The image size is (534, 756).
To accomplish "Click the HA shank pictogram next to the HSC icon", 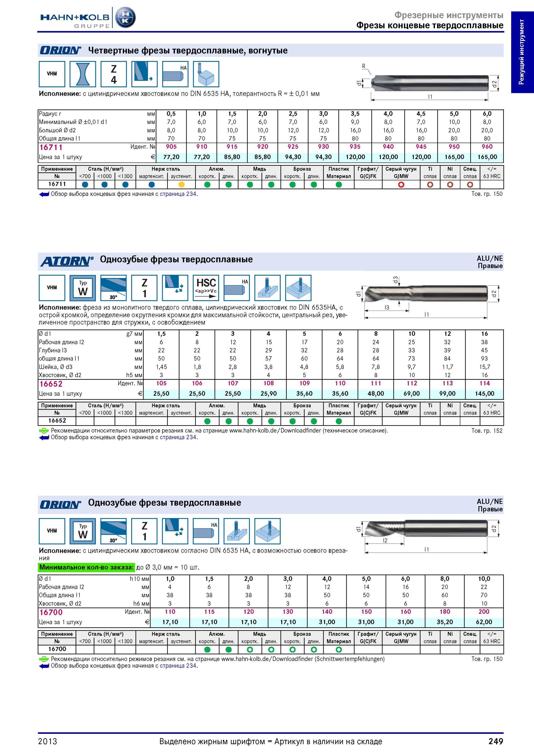I will click(x=236, y=288).
